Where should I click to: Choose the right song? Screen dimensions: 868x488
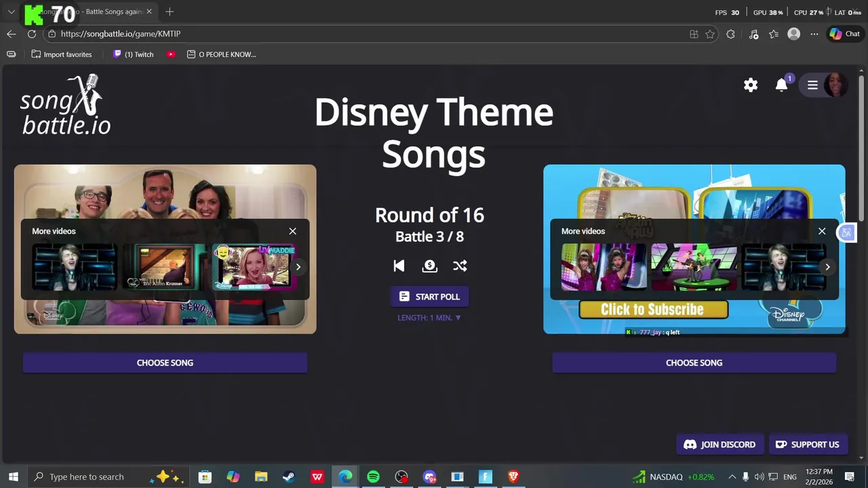[694, 363]
